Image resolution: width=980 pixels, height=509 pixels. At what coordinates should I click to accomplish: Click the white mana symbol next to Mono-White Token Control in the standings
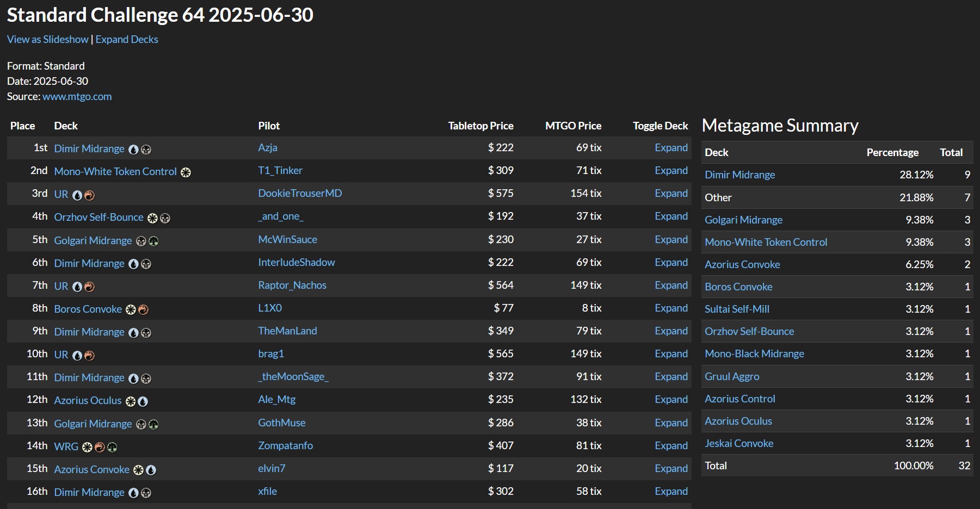(186, 172)
